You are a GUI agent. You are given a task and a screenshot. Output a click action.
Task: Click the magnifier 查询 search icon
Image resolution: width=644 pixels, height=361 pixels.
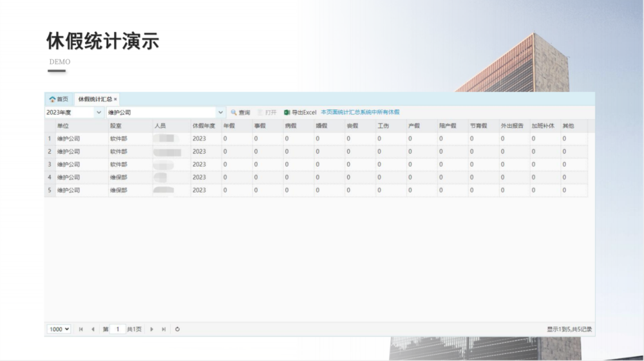click(234, 113)
